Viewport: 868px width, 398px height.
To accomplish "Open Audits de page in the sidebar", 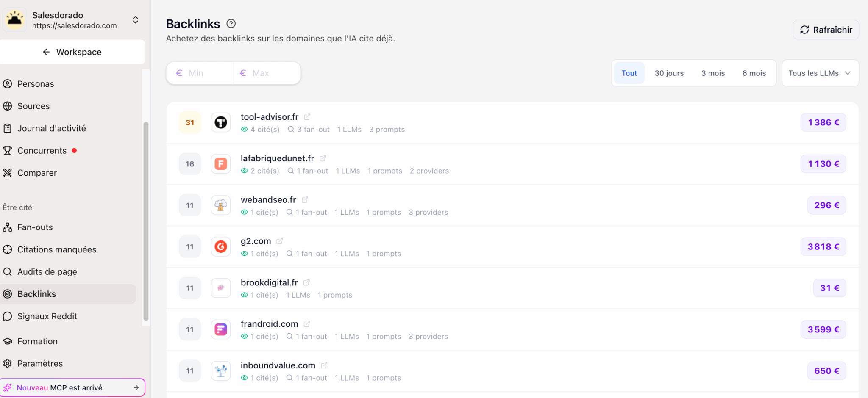I will pos(68,272).
